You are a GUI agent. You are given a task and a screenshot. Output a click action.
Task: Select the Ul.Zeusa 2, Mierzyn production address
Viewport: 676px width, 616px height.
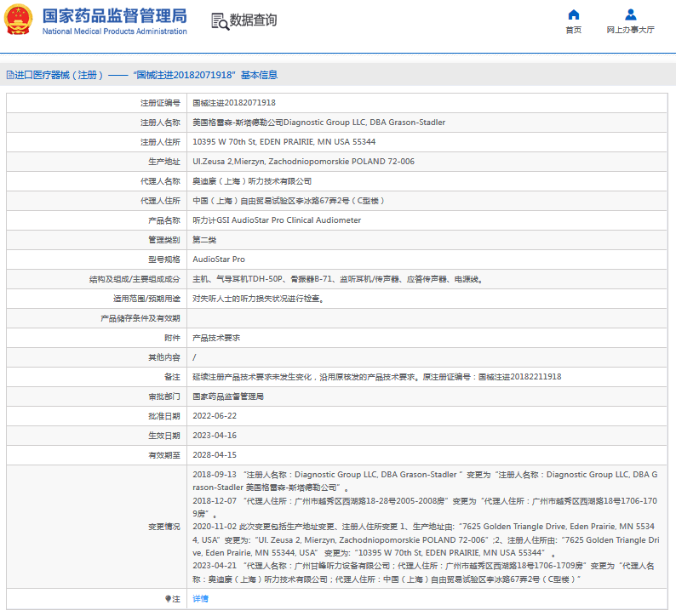pos(303,162)
